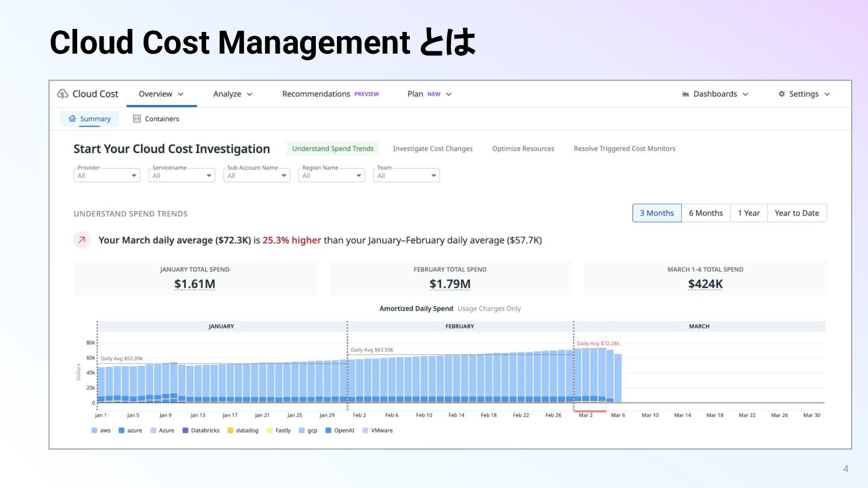Switch time range to 1 Year

(x=748, y=213)
